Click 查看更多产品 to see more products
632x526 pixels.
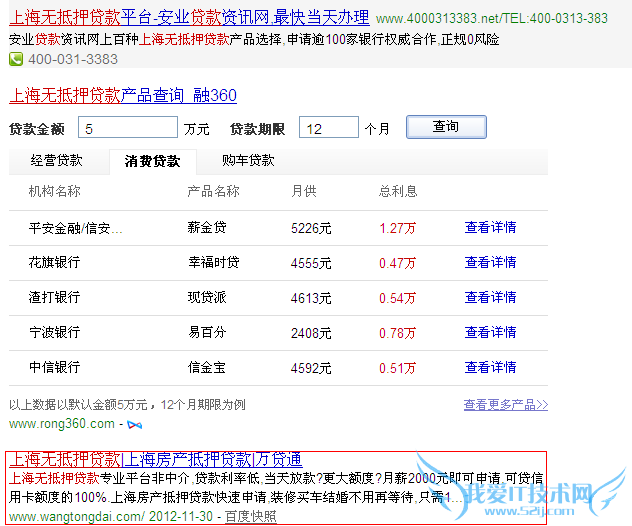pos(505,405)
